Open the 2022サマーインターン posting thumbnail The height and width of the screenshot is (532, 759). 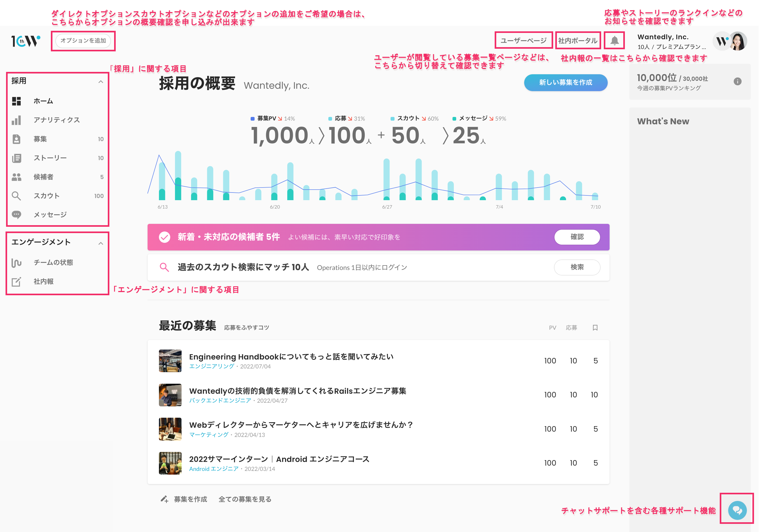coord(170,463)
